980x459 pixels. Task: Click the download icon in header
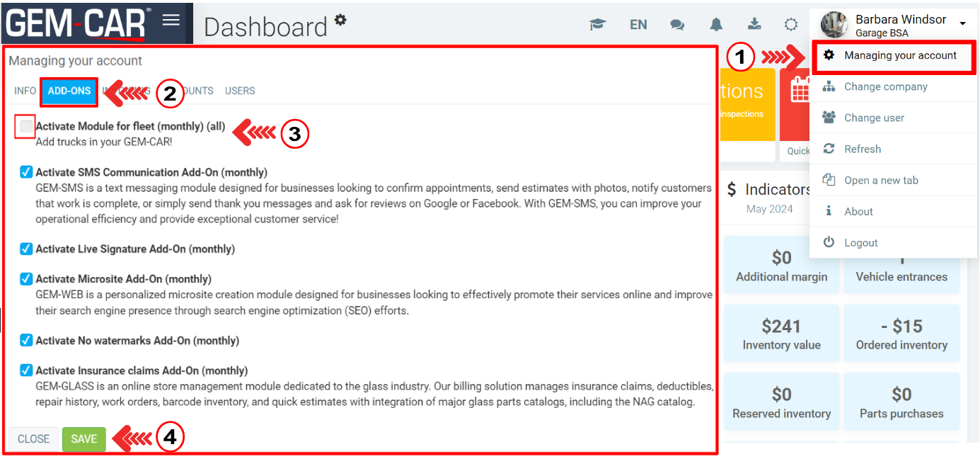click(x=754, y=24)
